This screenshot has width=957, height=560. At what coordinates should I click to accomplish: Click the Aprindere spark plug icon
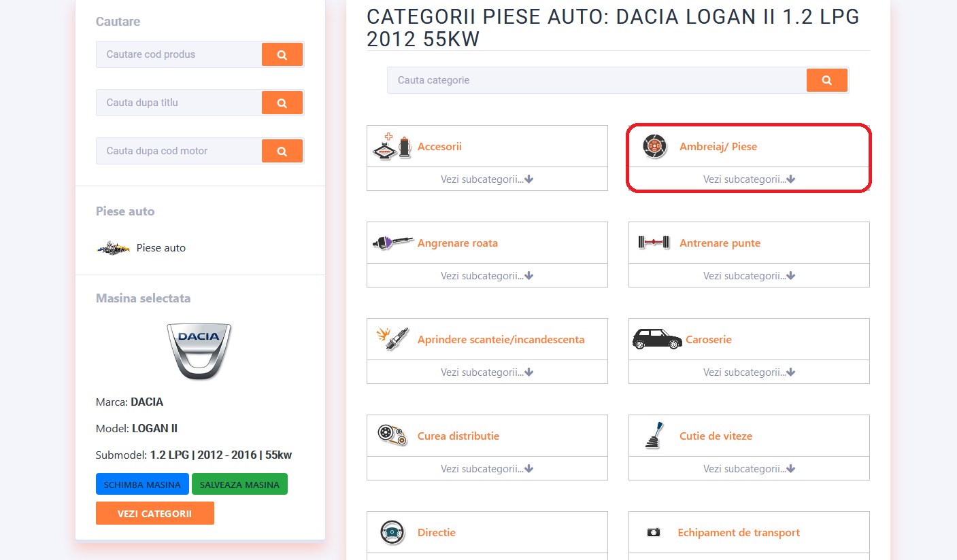(392, 338)
